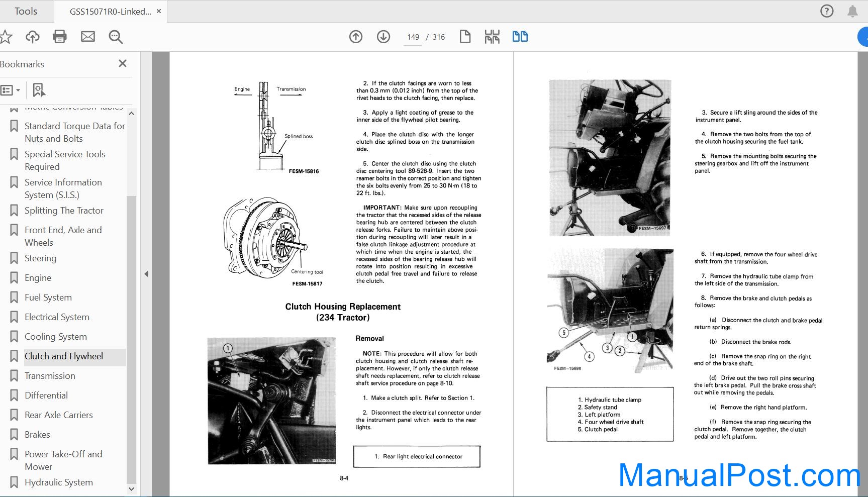Screen dimensions: 868x497
Task: Click the bookmark icon beside Cooling System
Action: coord(14,336)
